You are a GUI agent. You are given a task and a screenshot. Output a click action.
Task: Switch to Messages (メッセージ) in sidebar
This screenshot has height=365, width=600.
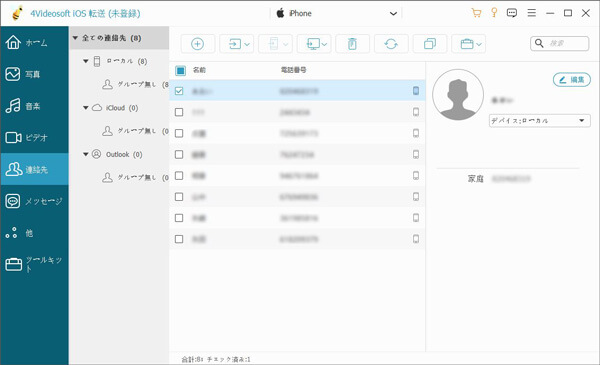coord(34,201)
